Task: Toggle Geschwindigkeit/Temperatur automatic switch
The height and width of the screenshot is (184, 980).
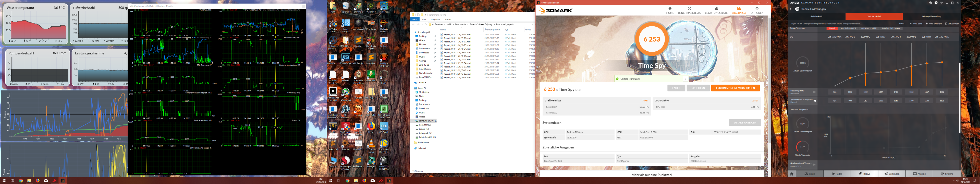Action: click(x=814, y=165)
